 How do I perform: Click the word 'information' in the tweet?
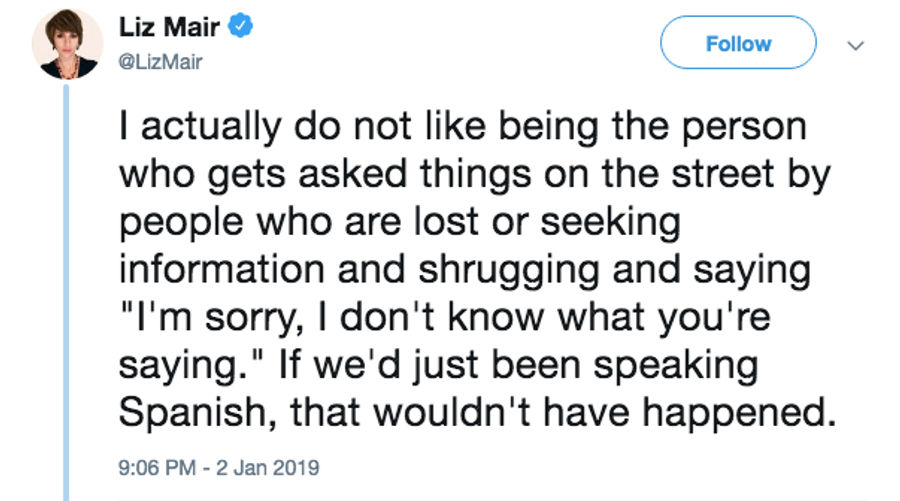tap(222, 269)
